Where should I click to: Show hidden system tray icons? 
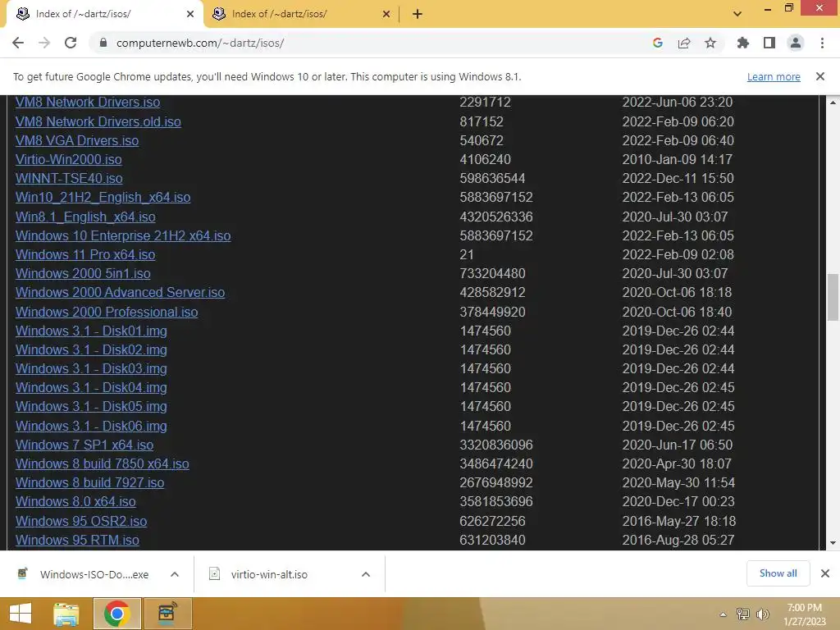tap(723, 614)
